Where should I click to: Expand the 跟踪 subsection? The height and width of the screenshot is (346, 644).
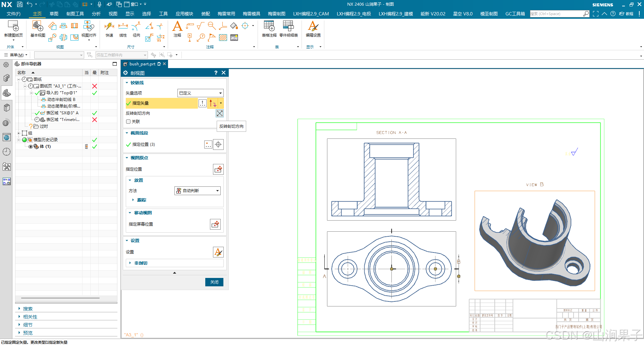pos(133,200)
